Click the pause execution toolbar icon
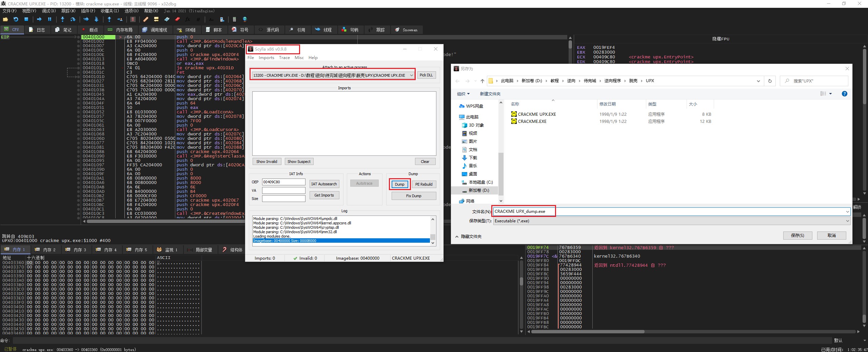868x352 pixels. (x=50, y=19)
